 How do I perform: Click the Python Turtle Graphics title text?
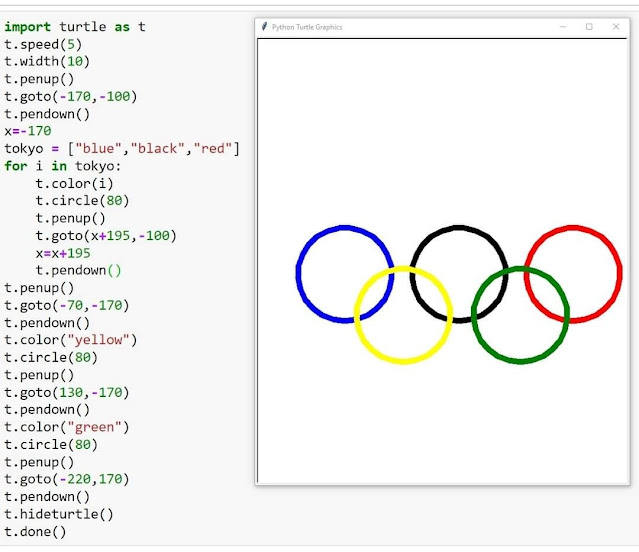(307, 27)
